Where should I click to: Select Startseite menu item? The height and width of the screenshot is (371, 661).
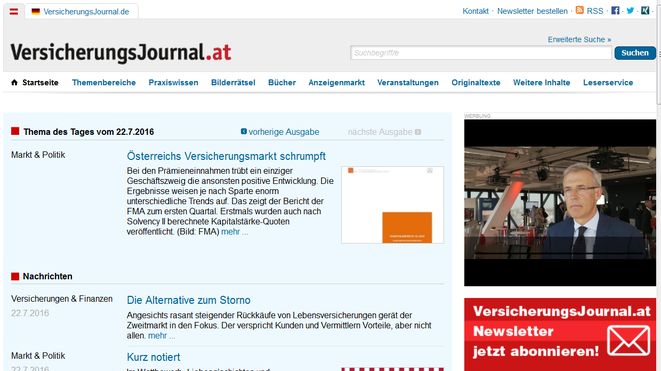pyautogui.click(x=40, y=83)
